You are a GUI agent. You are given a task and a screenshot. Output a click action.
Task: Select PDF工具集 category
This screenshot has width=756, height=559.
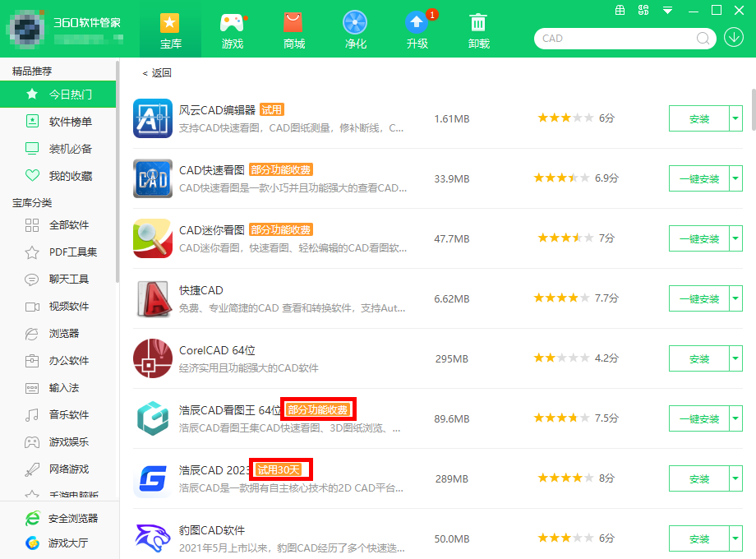point(58,252)
